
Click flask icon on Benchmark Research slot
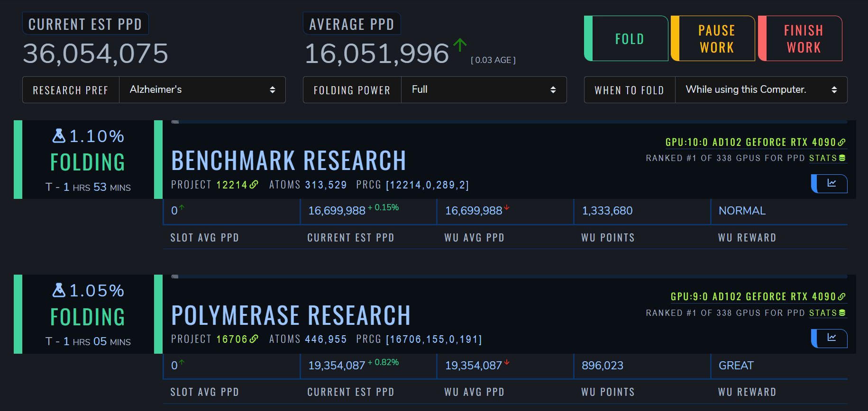(x=59, y=136)
